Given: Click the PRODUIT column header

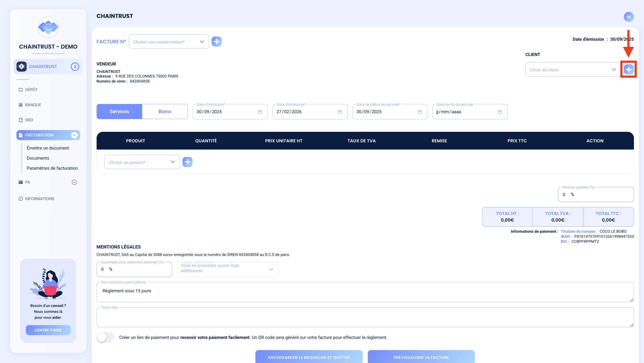Looking at the screenshot, I should 136,141.
